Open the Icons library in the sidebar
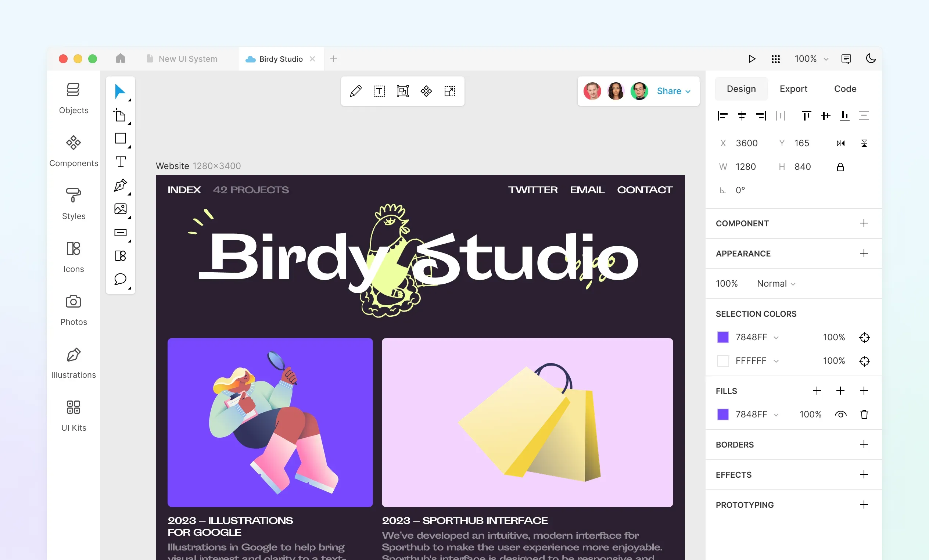Image resolution: width=929 pixels, height=560 pixels. click(73, 257)
